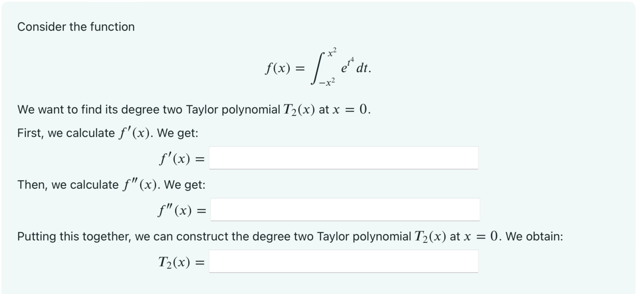The height and width of the screenshot is (294, 644).
Task: Click the text First, we calculate f'(x)
Action: (108, 133)
